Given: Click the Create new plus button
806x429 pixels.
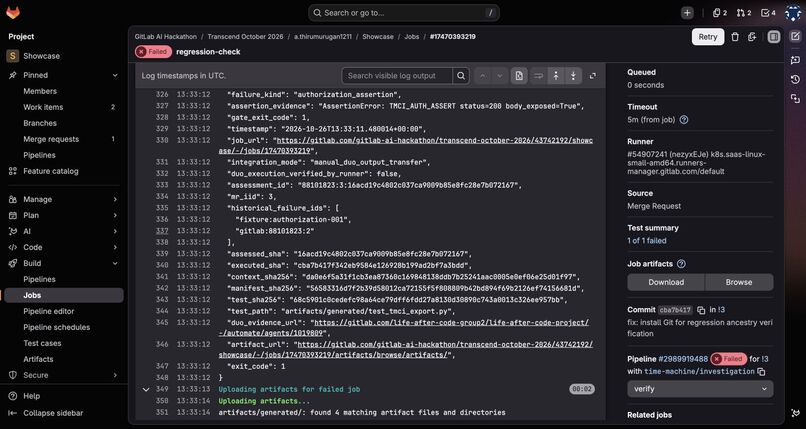Looking at the screenshot, I should coord(687,13).
